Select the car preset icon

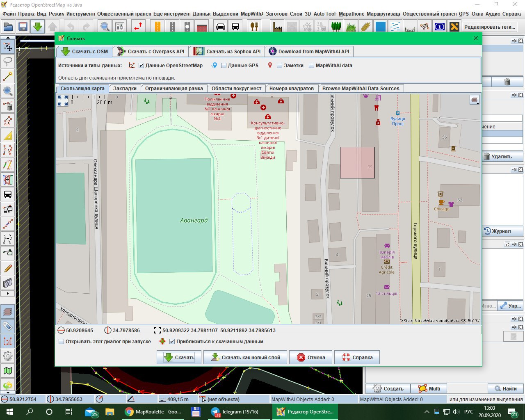[221, 27]
